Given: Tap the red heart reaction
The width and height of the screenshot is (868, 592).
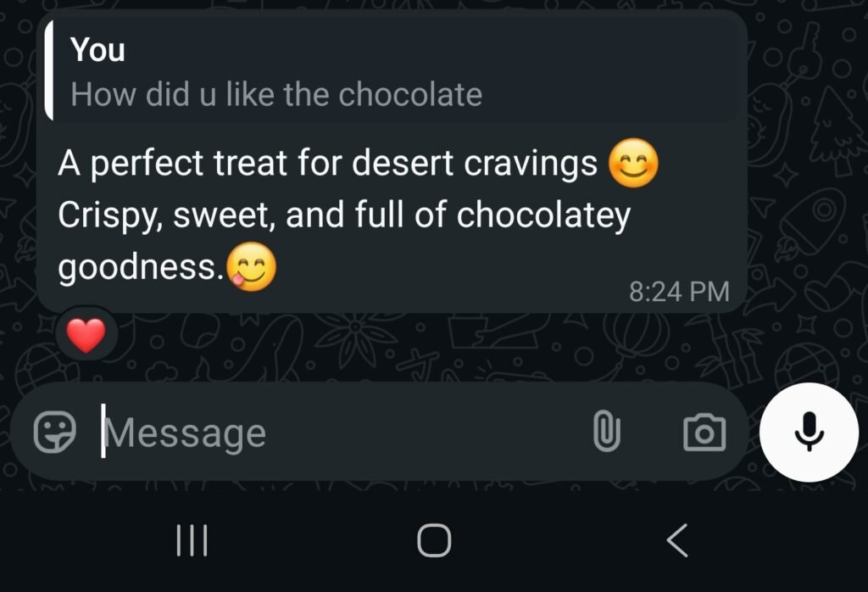Looking at the screenshot, I should point(86,335).
